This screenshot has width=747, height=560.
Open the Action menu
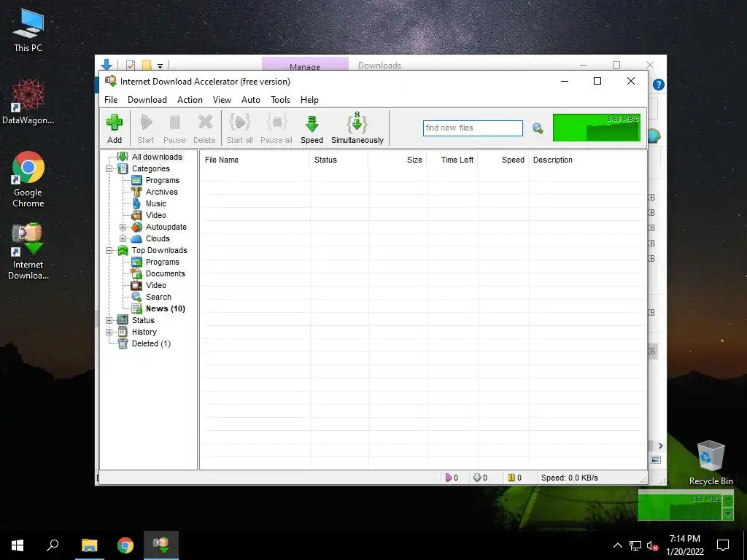point(190,99)
